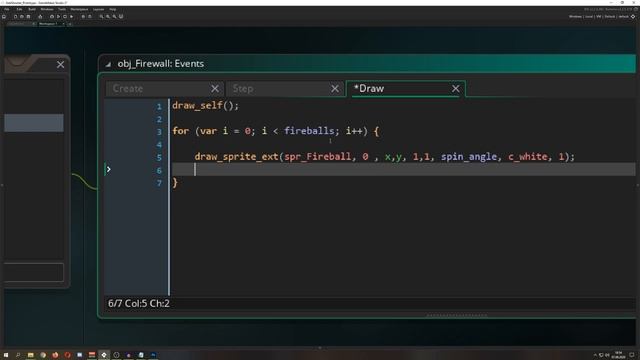
Task: Click the last icon of the top toolbar
Action: pyautogui.click(x=121, y=17)
